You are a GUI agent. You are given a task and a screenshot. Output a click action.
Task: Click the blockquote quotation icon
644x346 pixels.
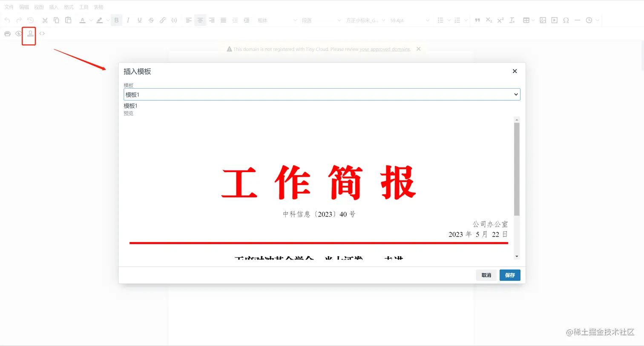click(x=477, y=20)
